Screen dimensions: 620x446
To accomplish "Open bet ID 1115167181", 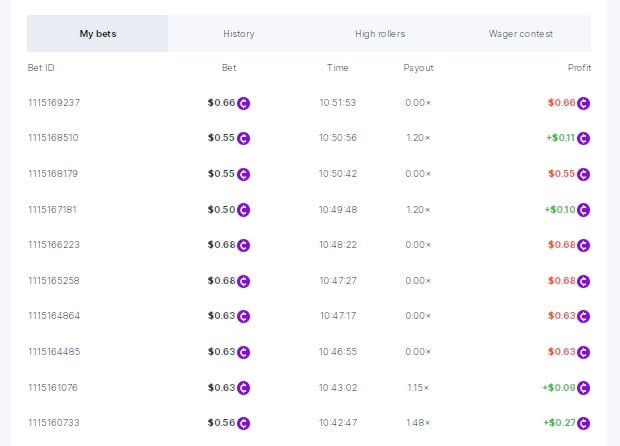I will click(52, 210).
